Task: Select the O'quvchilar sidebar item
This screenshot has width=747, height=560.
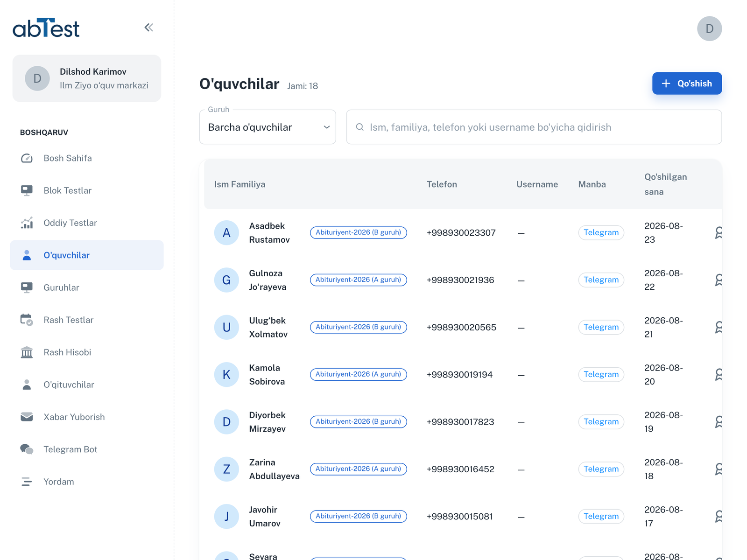Action: [87, 255]
